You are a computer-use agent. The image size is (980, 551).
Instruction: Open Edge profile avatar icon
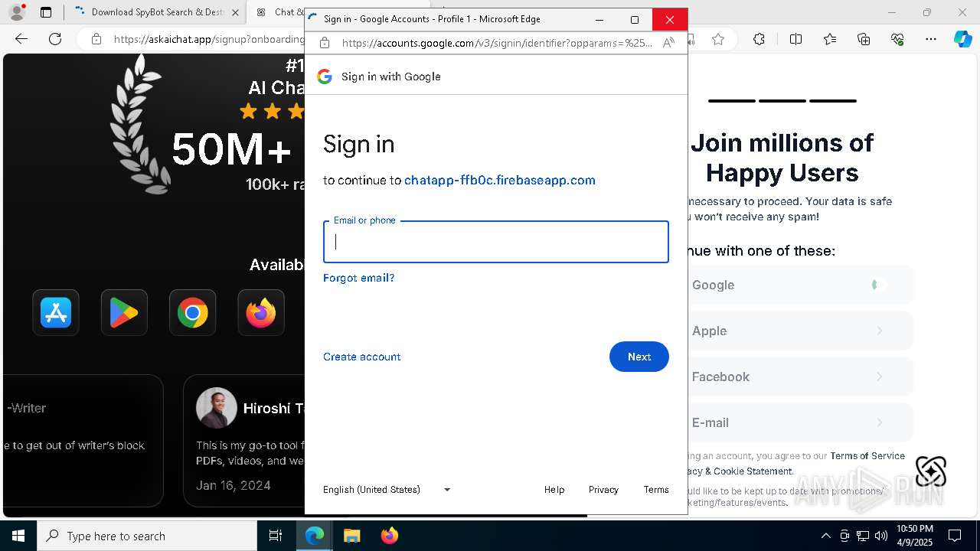17,12
